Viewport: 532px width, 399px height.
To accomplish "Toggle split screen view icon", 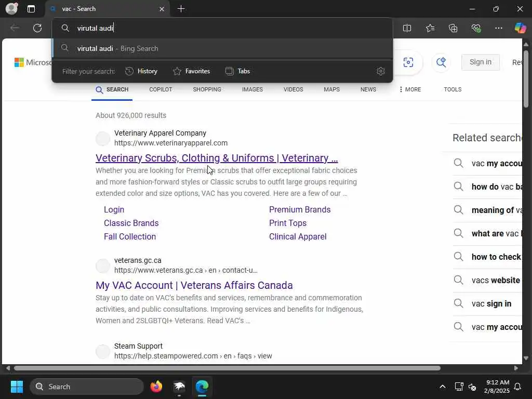I will pyautogui.click(x=407, y=28).
